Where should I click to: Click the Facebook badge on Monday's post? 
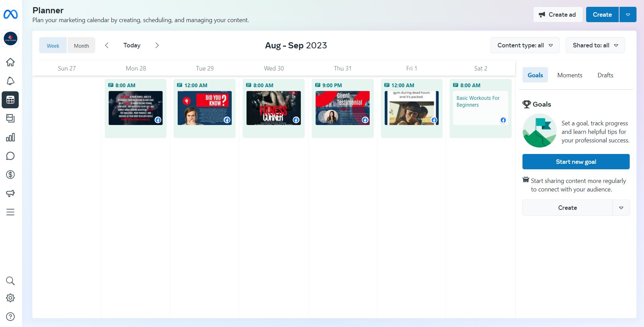(158, 120)
